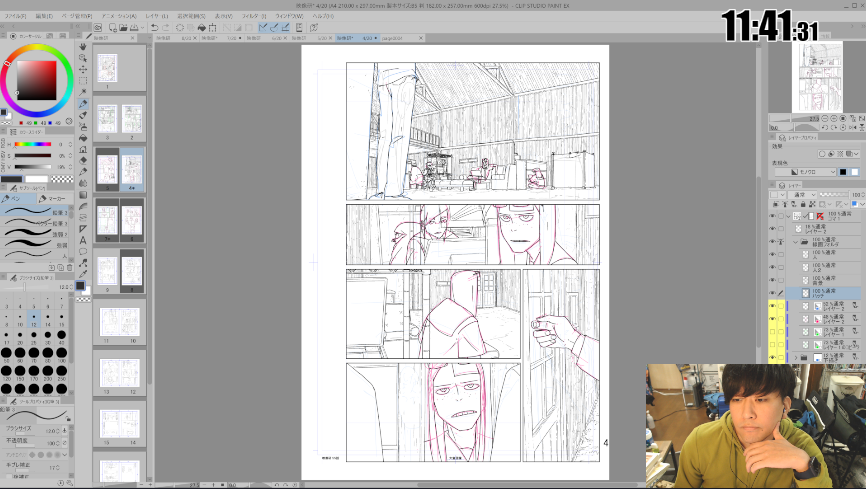Select the Rectangle selection tool
866x489 pixels.
click(83, 81)
